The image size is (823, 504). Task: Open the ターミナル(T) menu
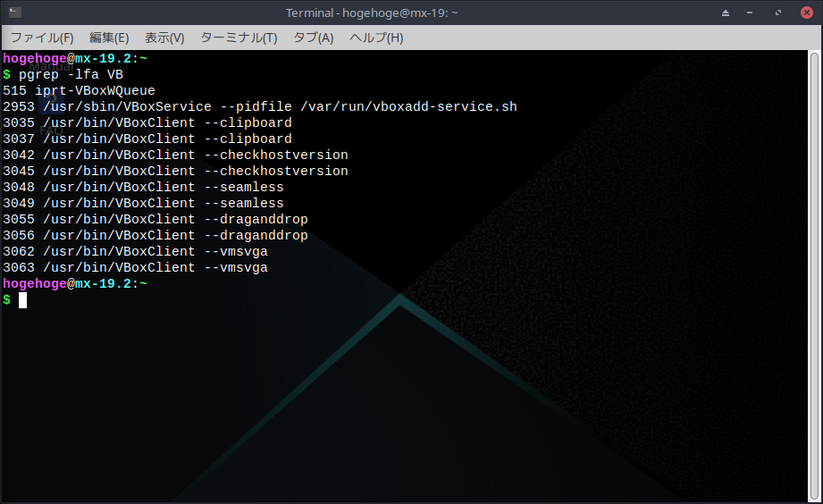point(239,38)
